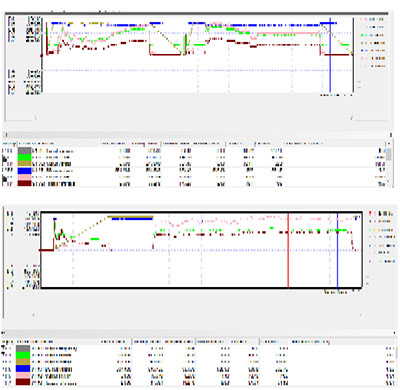400x390 pixels.
Task: Click the pink legend entry in upper chart
Action: (372, 58)
